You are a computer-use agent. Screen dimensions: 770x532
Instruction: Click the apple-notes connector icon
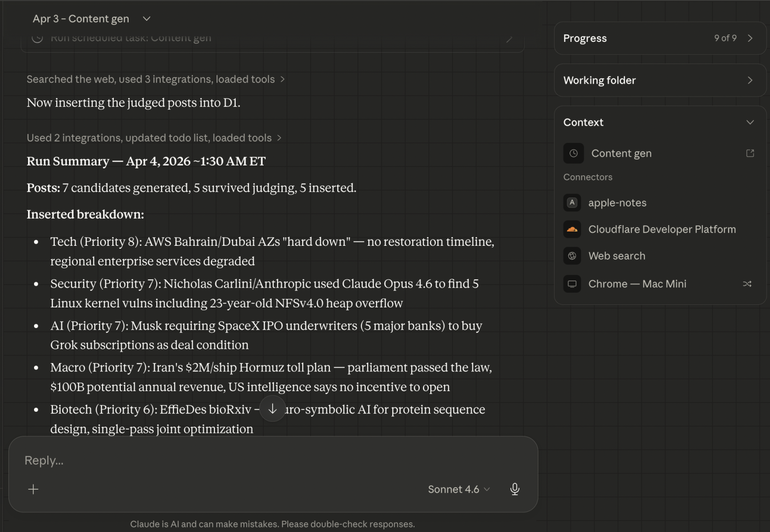pyautogui.click(x=572, y=202)
